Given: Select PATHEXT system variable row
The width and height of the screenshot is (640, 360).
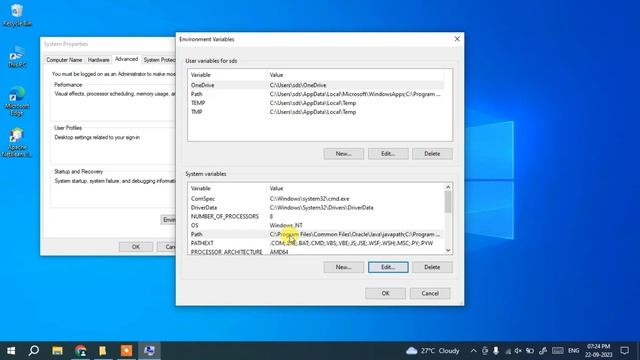Looking at the screenshot, I should [x=316, y=243].
